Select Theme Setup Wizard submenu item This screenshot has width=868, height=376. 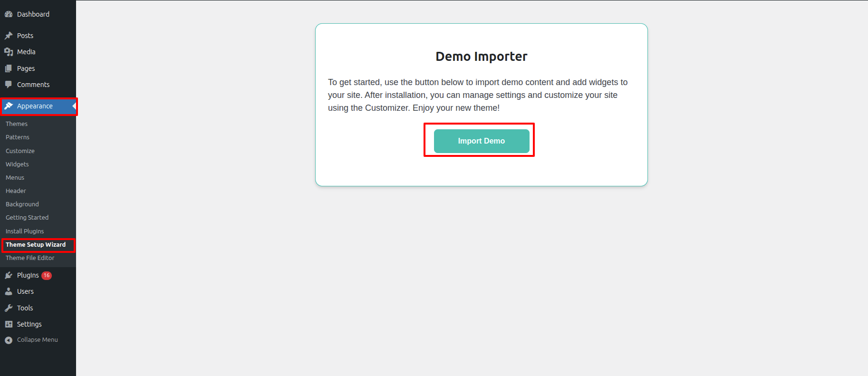tap(36, 245)
